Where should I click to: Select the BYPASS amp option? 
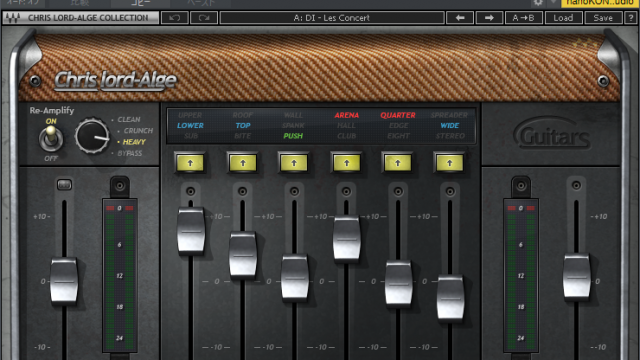(130, 153)
